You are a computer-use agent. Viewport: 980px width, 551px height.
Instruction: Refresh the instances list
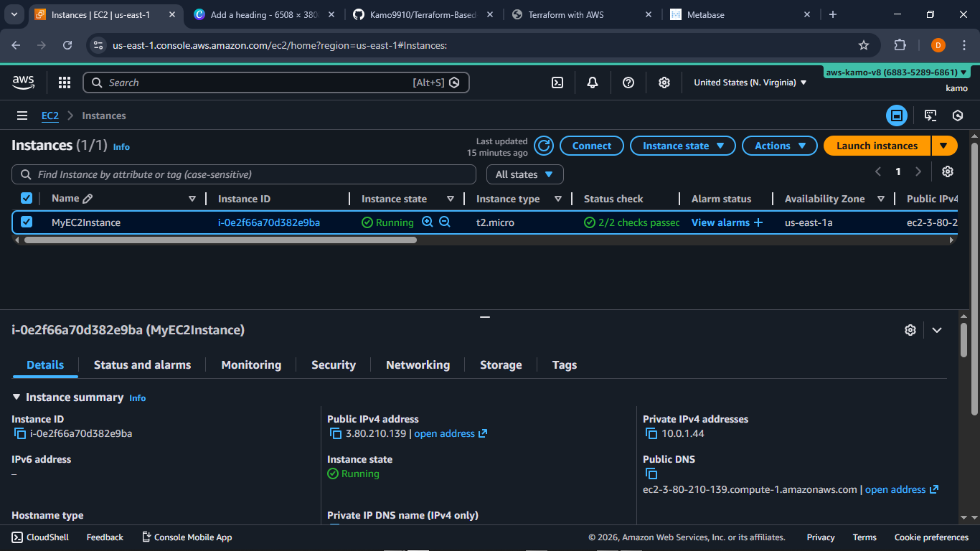tap(545, 146)
